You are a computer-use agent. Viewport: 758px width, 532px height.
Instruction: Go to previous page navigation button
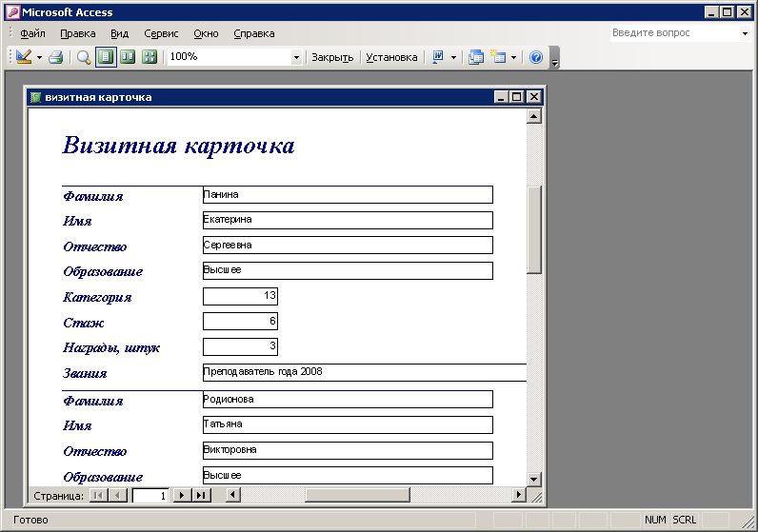117,495
